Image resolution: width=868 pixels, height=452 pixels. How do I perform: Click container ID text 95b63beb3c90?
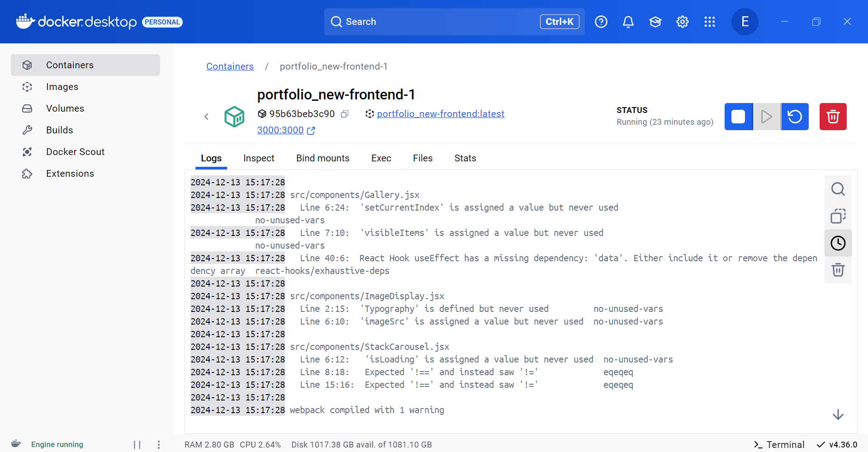[302, 114]
